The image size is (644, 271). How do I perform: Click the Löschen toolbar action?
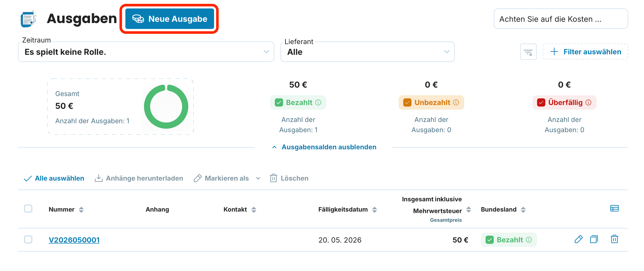(x=289, y=178)
